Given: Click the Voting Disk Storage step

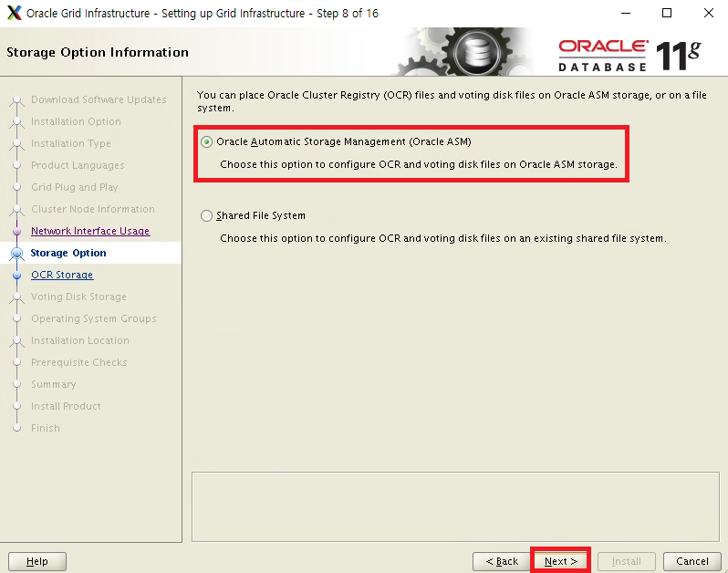Looking at the screenshot, I should [x=78, y=297].
